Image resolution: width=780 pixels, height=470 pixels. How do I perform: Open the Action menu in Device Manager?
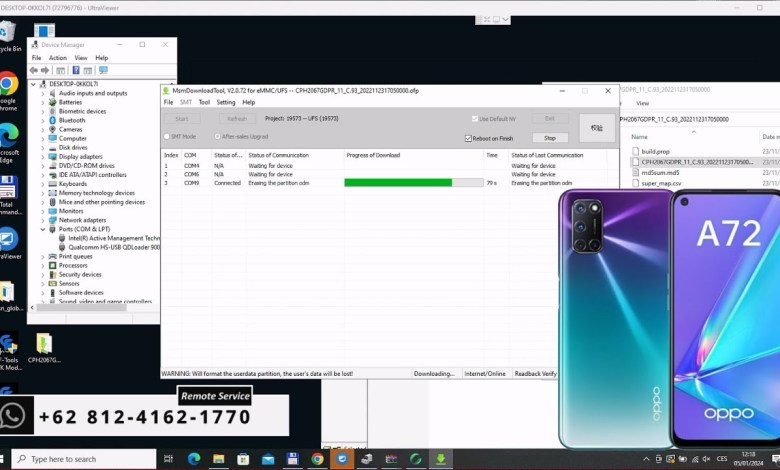click(57, 58)
